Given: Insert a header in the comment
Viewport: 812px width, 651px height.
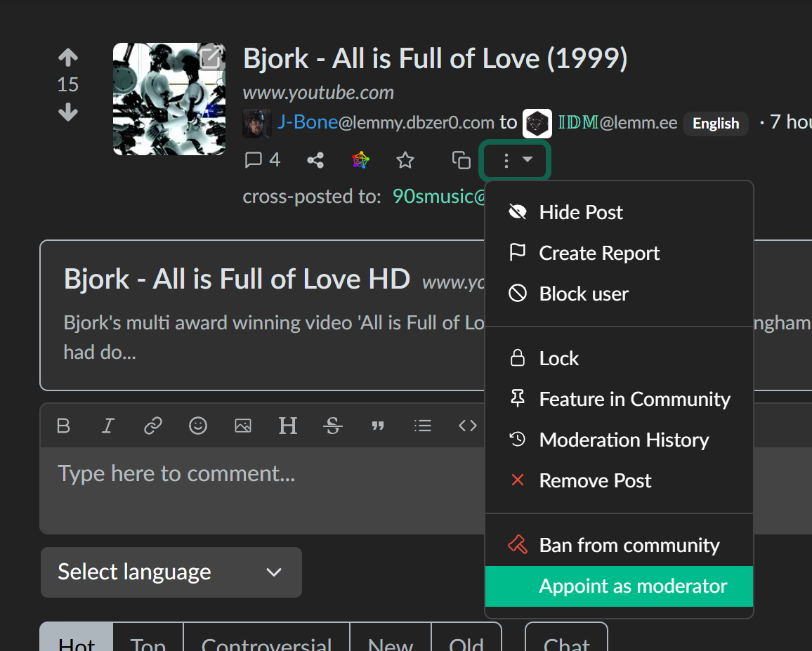Looking at the screenshot, I should [x=288, y=426].
